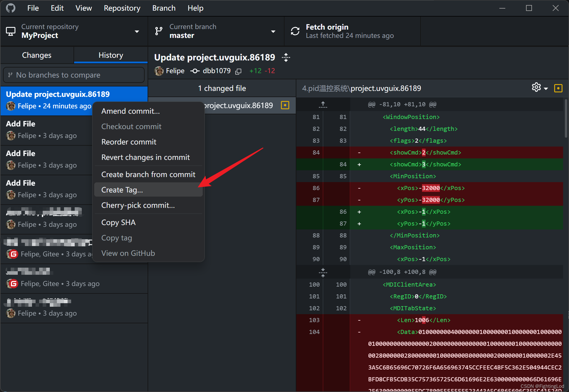Screen dimensions: 569x392
Task: Select the last commit by Felipe
Action: click(74, 308)
